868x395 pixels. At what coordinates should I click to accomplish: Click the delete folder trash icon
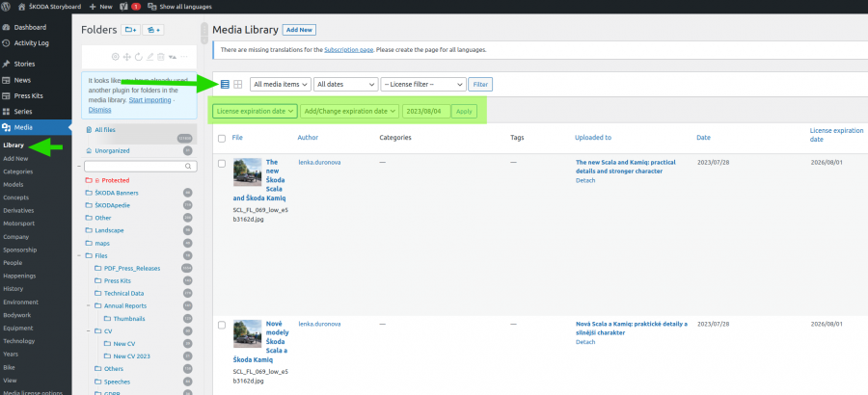pyautogui.click(x=160, y=57)
